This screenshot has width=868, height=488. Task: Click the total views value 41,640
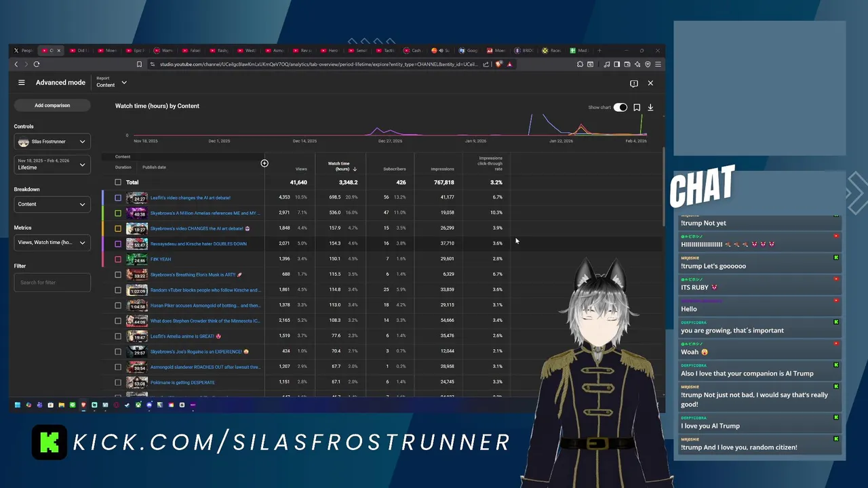coord(298,182)
